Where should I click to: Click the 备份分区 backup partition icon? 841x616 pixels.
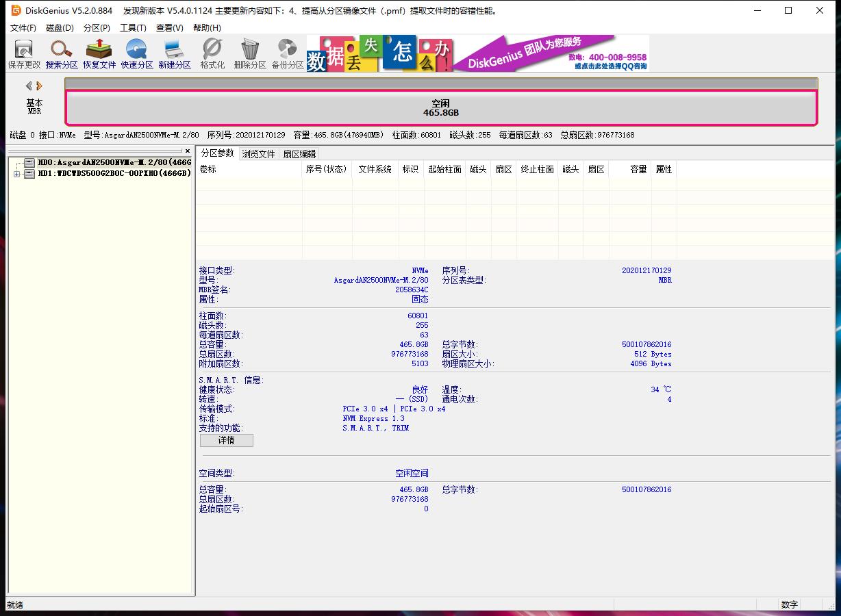click(x=287, y=54)
